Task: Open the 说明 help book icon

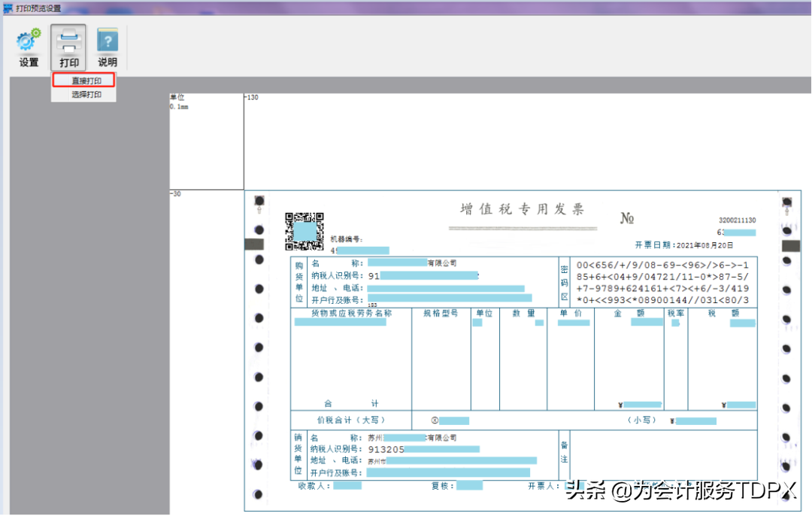Action: click(108, 42)
